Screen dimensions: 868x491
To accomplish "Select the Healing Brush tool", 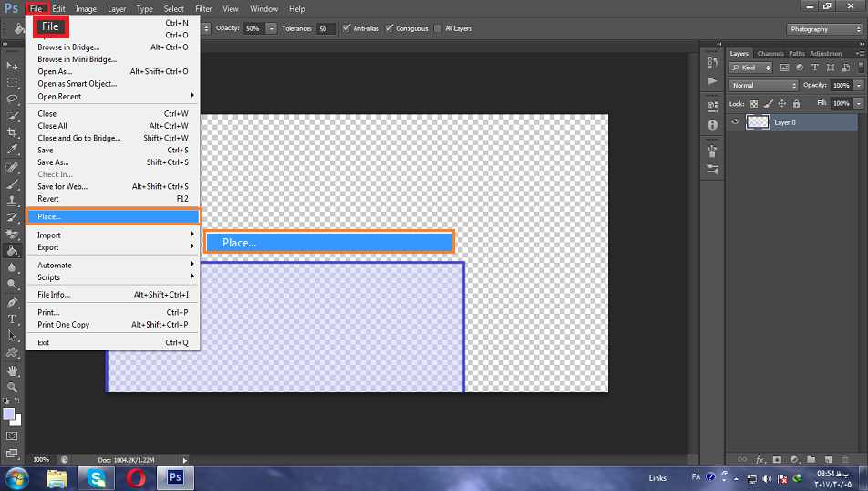I will pos(12,167).
